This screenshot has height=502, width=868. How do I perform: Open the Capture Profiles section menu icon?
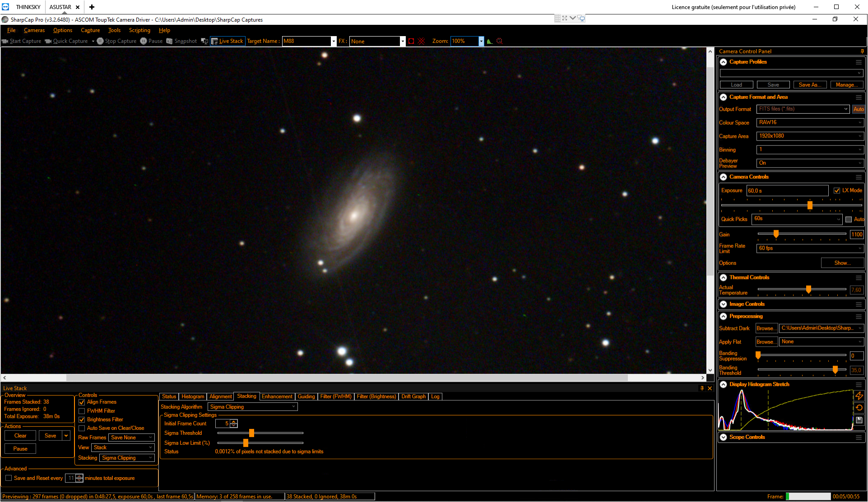point(859,62)
